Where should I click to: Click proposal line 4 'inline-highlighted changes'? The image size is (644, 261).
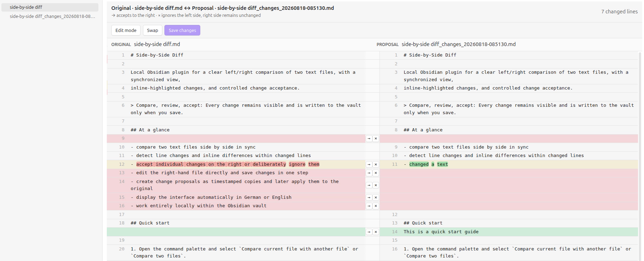click(x=488, y=88)
